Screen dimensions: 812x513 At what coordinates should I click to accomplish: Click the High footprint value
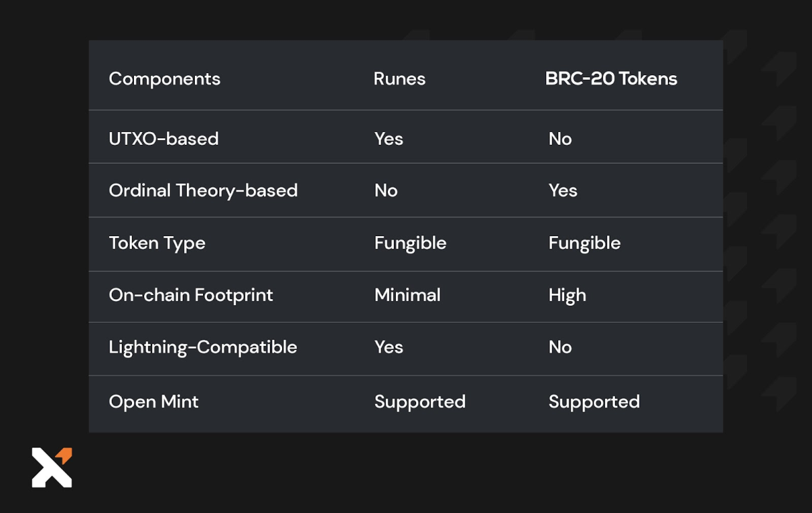pyautogui.click(x=567, y=295)
